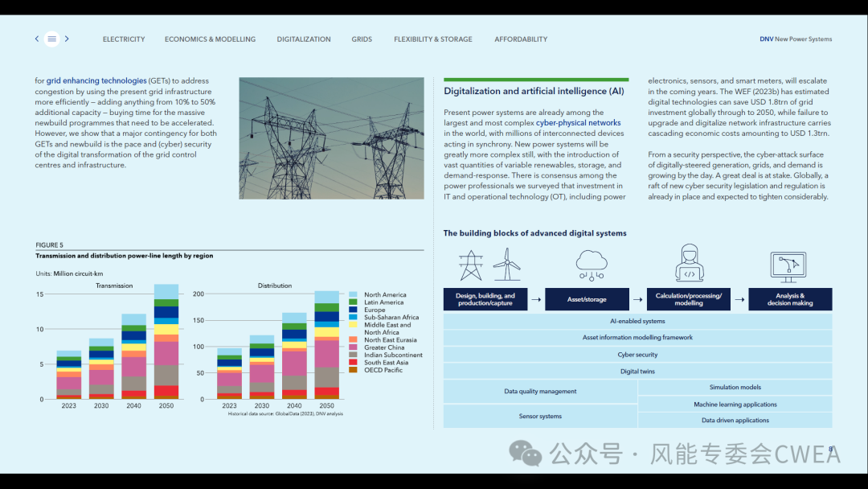Image resolution: width=868 pixels, height=489 pixels.
Task: Click the power pylons photo
Action: click(x=332, y=138)
